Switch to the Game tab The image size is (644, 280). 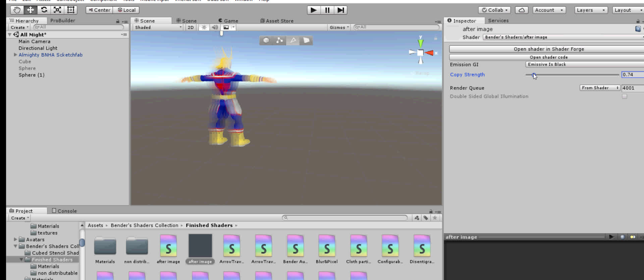[228, 21]
